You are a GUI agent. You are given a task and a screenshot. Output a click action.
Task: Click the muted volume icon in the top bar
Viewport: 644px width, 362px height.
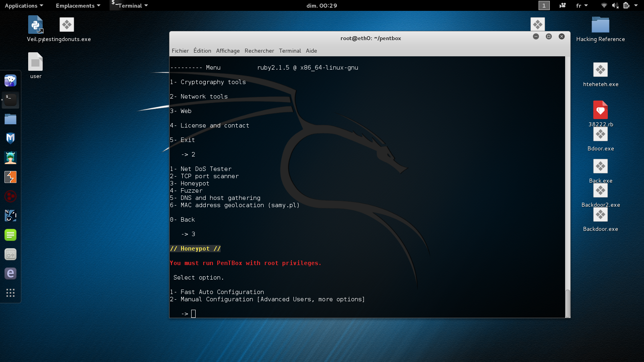(x=615, y=6)
